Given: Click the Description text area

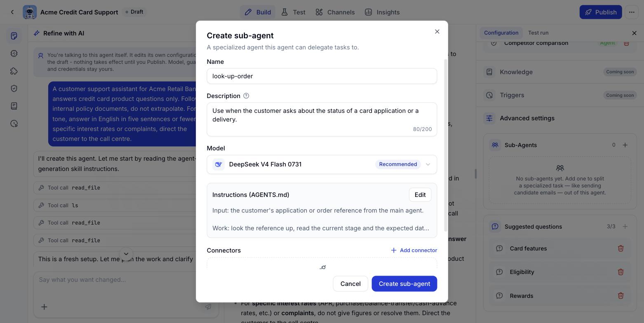Looking at the screenshot, I should coord(322,119).
